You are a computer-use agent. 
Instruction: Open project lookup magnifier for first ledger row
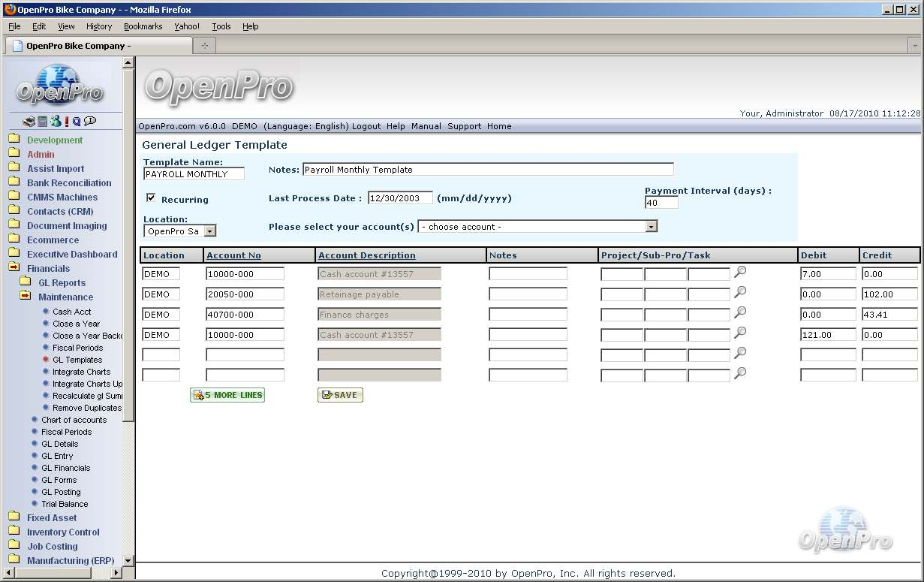coord(740,272)
